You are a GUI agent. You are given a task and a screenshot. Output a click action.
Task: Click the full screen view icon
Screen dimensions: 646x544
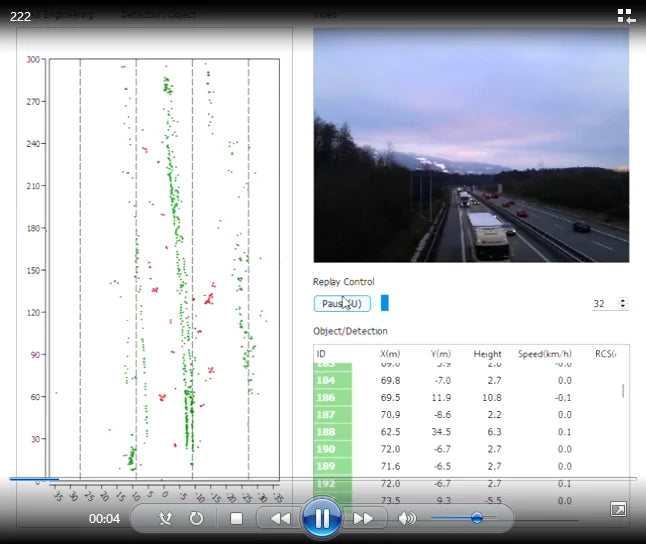tap(618, 510)
